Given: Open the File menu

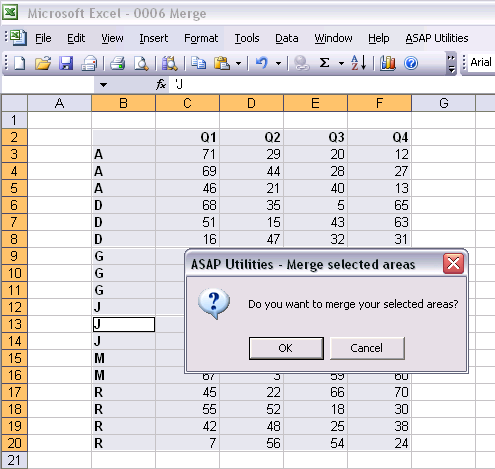Looking at the screenshot, I should [x=43, y=38].
